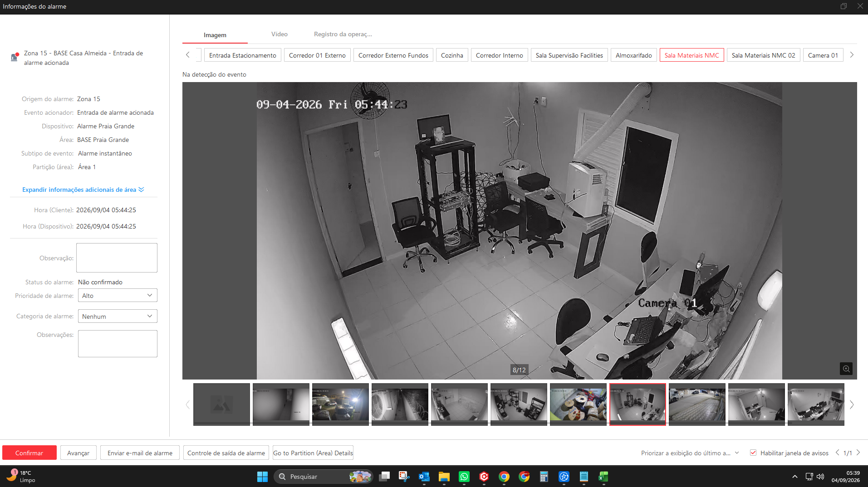Click Enviar e-mail de alarme button
Image resolution: width=868 pixels, height=487 pixels.
coord(140,453)
